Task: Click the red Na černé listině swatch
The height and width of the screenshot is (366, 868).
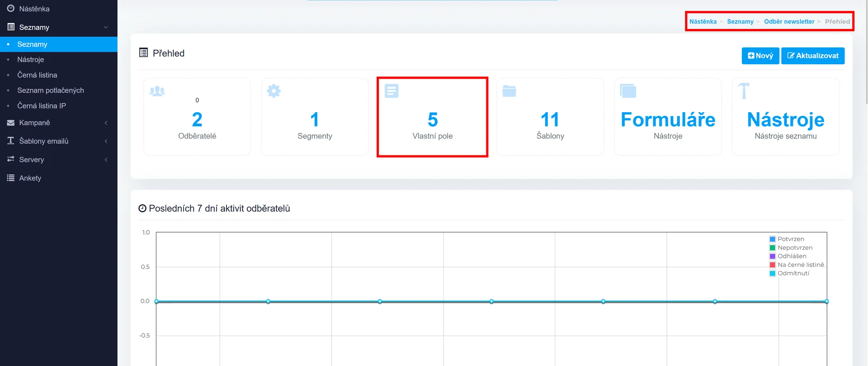Action: [x=773, y=265]
